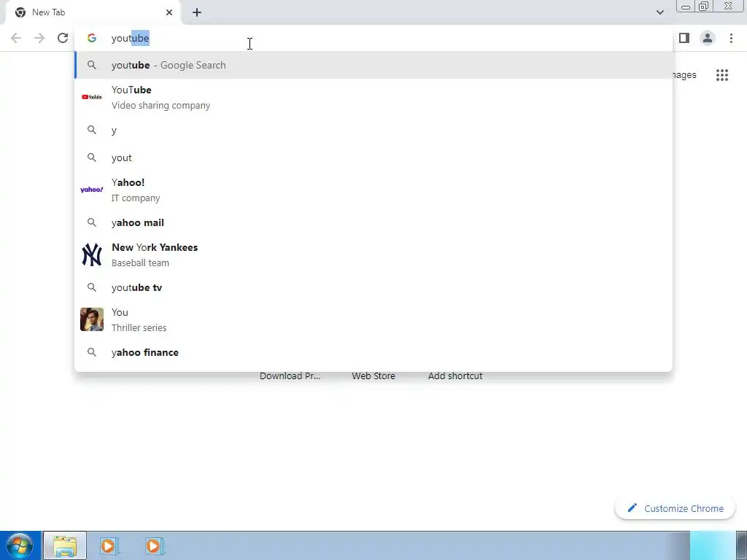The image size is (747, 560).
Task: Click magnifier icon beside 'yahoo finance'
Action: (x=92, y=352)
